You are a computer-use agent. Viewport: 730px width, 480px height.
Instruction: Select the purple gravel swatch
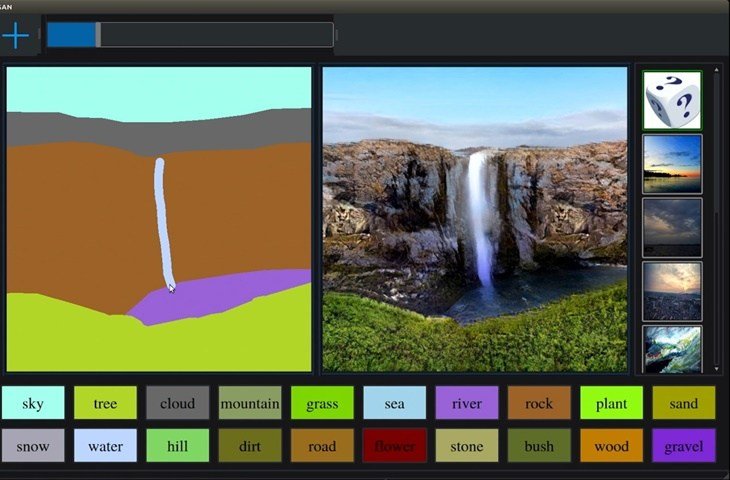click(x=683, y=446)
